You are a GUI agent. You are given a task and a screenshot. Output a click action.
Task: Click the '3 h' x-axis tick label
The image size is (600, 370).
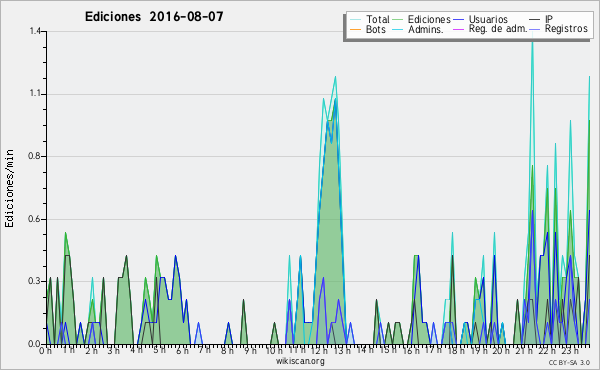click(x=114, y=350)
